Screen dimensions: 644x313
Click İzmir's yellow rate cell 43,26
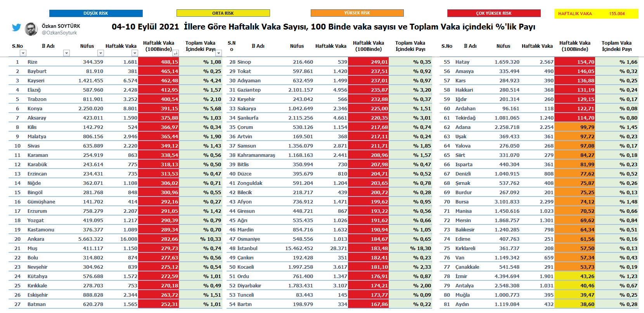[575, 276]
